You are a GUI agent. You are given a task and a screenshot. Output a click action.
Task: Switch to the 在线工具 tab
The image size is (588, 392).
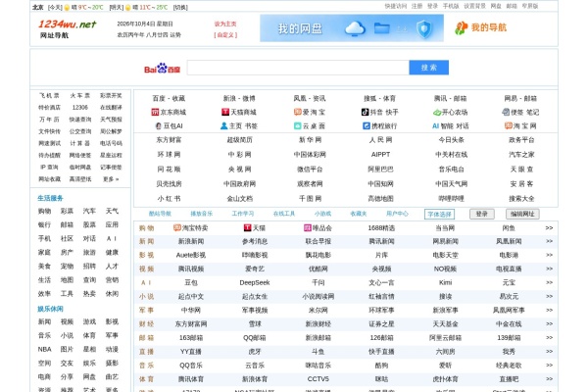tap(284, 214)
